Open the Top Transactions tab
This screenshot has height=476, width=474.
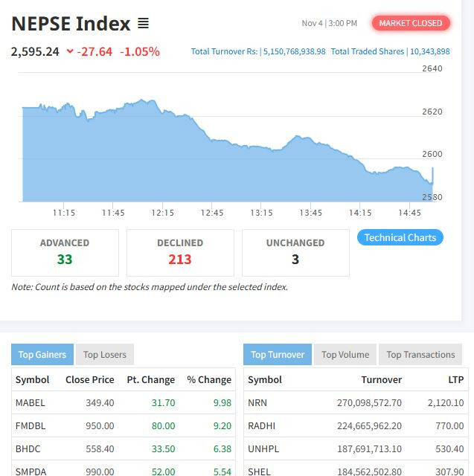point(420,355)
